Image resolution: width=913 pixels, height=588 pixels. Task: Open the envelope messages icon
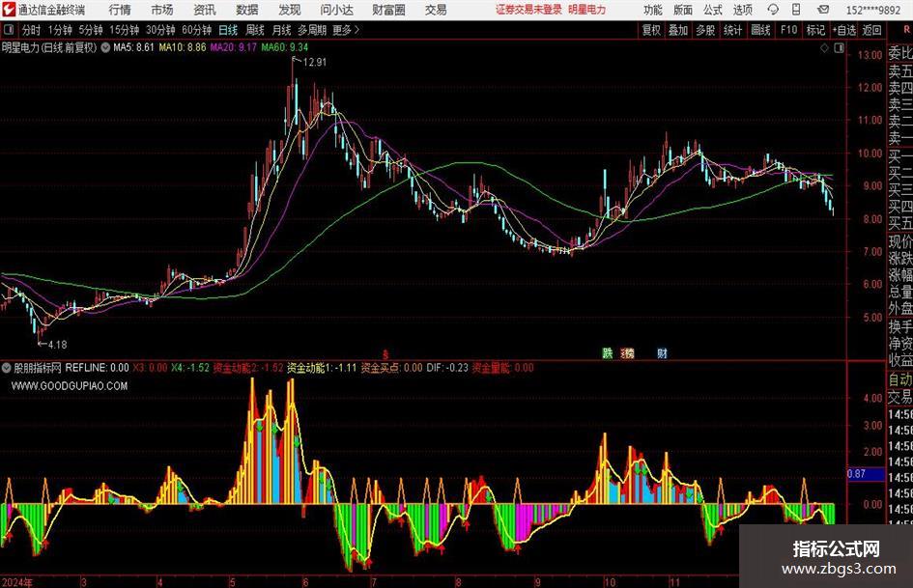point(823,10)
